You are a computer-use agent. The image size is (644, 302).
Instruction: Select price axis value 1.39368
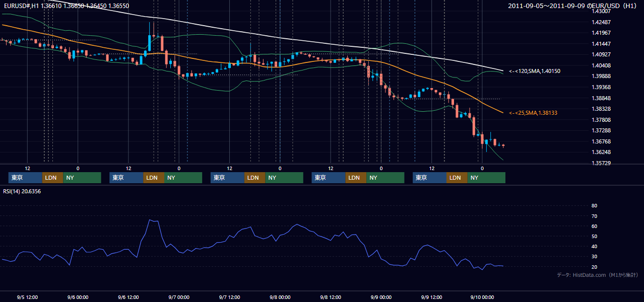pyautogui.click(x=601, y=87)
